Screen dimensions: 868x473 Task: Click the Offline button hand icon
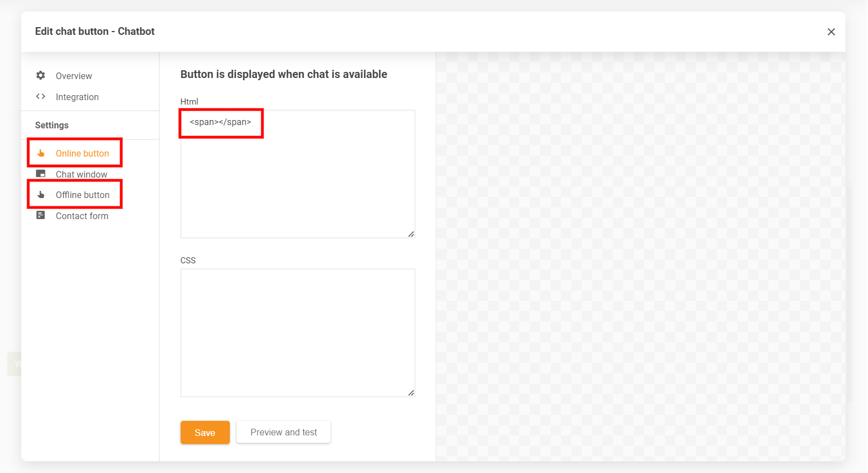40,195
